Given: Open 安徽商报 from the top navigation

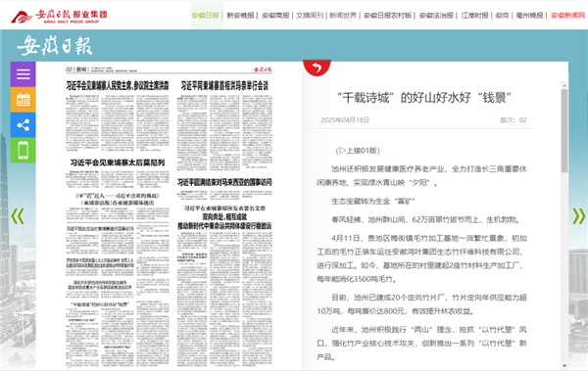Looking at the screenshot, I should click(x=275, y=16).
